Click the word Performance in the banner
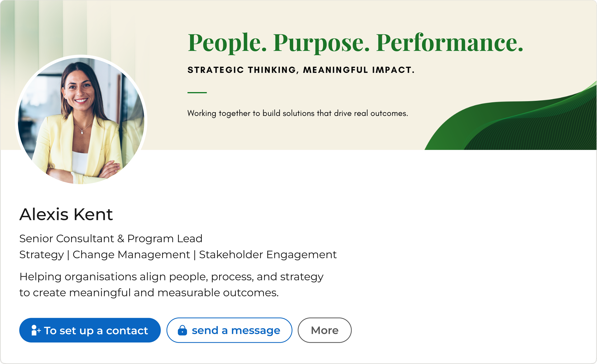The width and height of the screenshot is (597, 364). 450,43
